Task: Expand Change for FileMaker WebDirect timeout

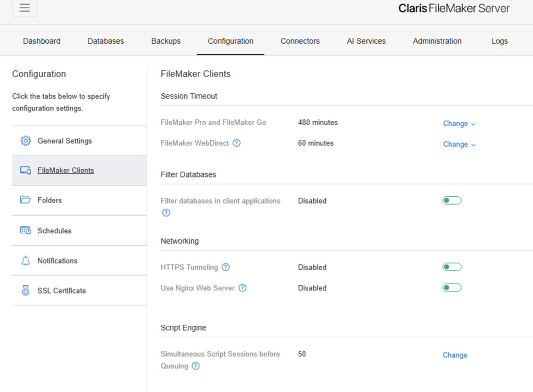Action: 459,144
